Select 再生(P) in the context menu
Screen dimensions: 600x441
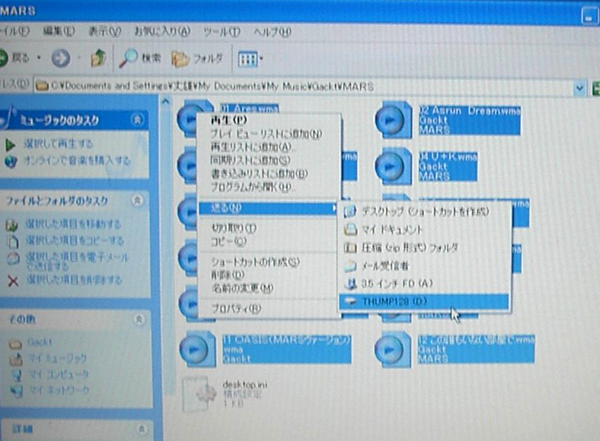267,120
